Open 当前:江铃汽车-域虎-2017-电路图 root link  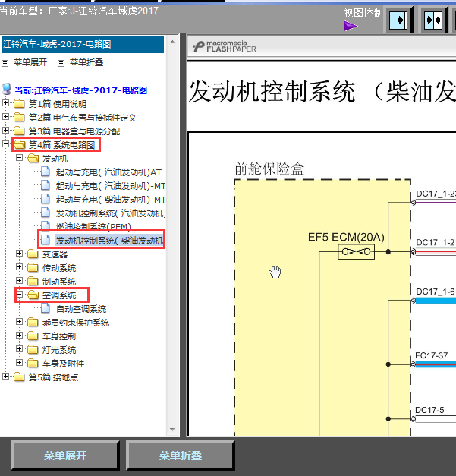tap(81, 90)
